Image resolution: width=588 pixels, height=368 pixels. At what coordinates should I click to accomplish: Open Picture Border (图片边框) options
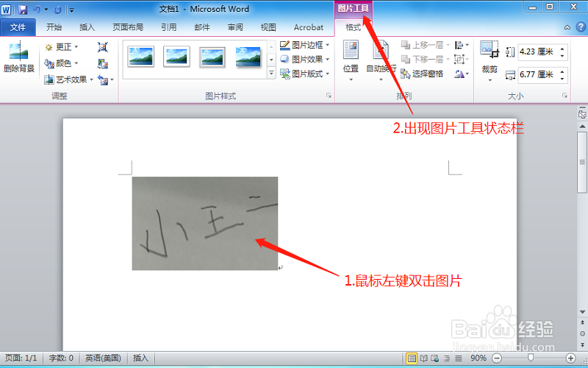pyautogui.click(x=305, y=45)
